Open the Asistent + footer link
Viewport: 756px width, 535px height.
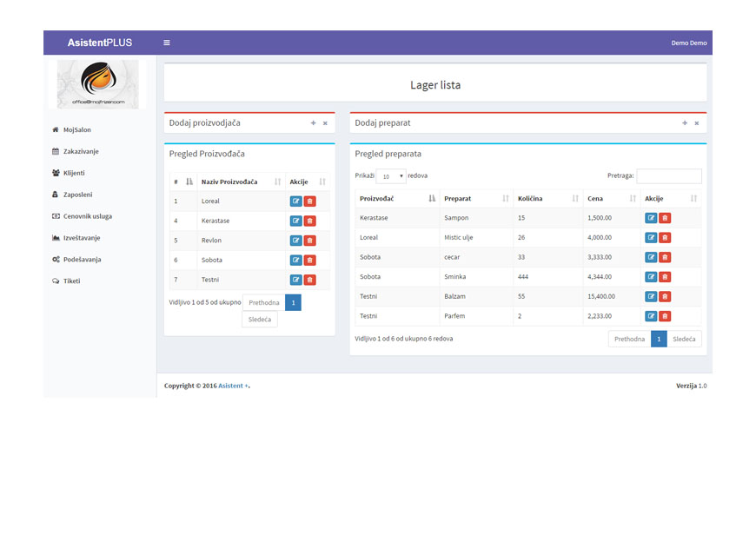(x=233, y=386)
